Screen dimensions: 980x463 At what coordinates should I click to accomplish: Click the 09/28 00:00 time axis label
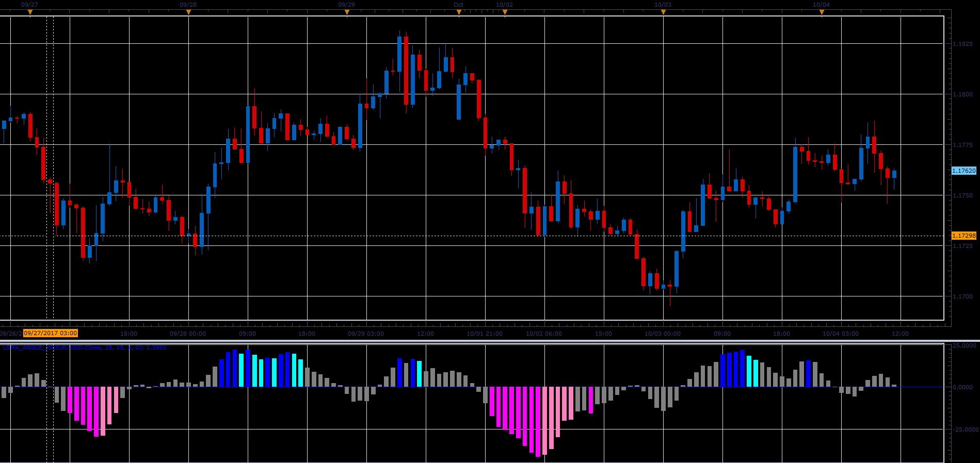[188, 334]
